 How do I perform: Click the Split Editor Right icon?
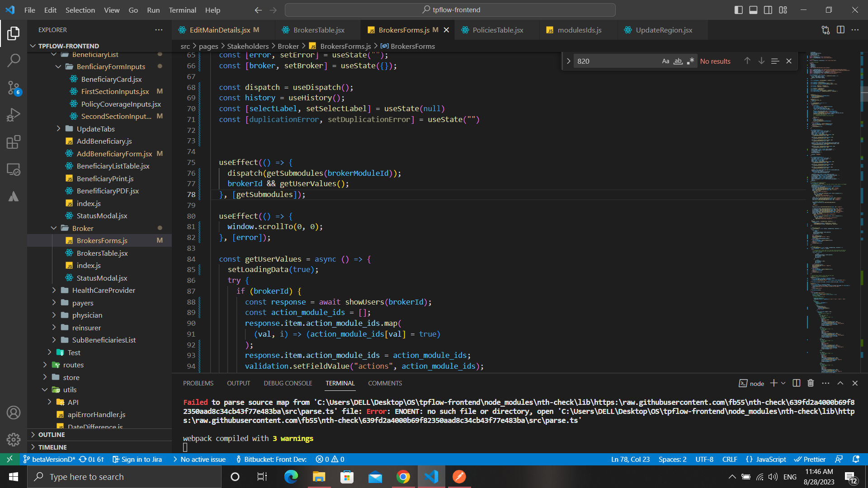pos(840,30)
